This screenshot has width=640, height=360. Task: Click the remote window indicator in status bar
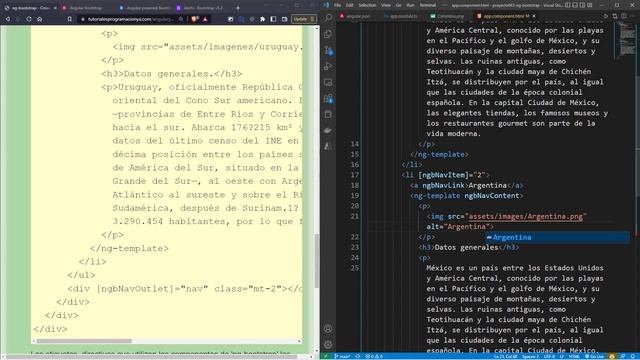[326, 356]
